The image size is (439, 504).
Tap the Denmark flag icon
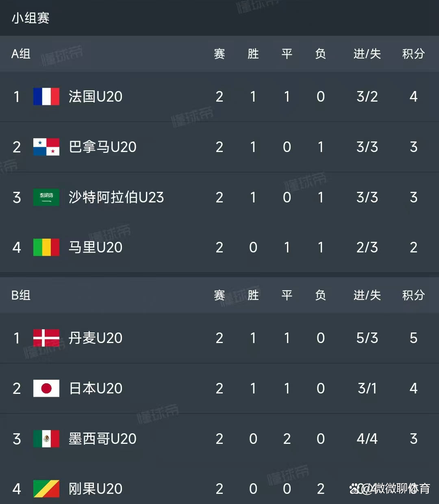click(46, 338)
